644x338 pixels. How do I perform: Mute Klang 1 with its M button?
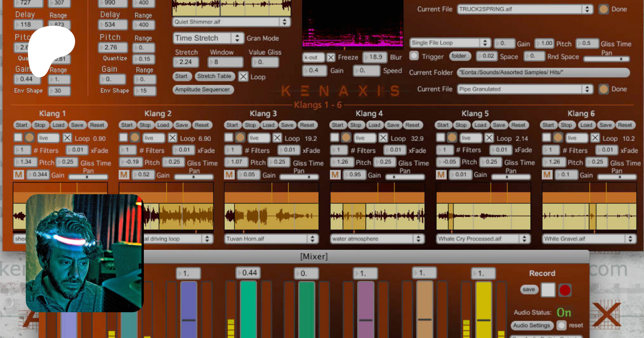tap(19, 175)
